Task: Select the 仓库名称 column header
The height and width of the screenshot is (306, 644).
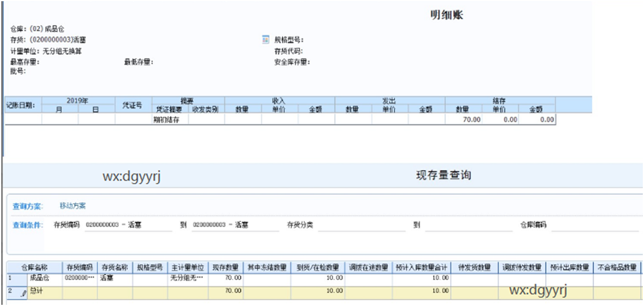Action: [x=35, y=267]
